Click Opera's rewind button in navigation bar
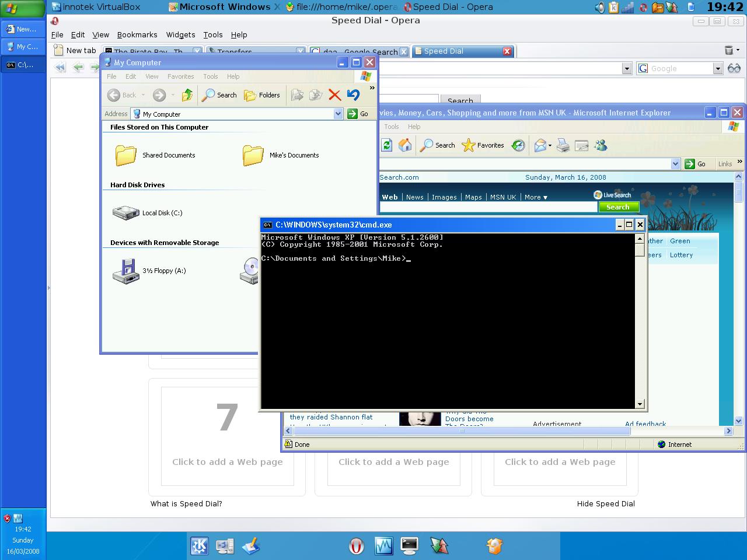This screenshot has height=560, width=747. pyautogui.click(x=60, y=68)
